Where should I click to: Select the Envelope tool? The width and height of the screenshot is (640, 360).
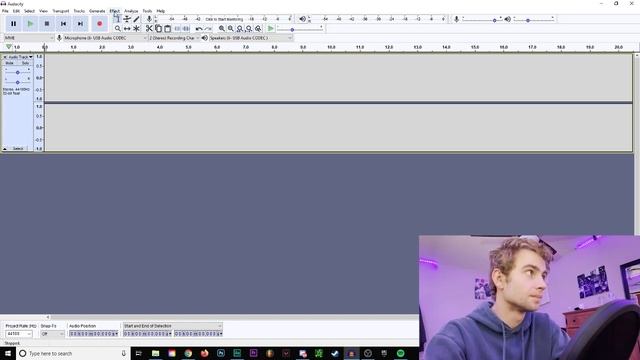[x=127, y=19]
